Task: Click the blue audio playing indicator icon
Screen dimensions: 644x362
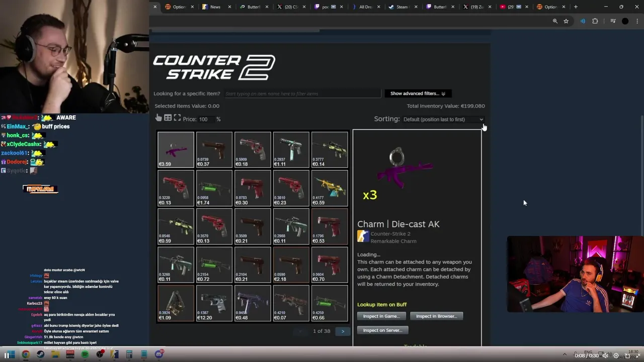Action: click(583, 21)
